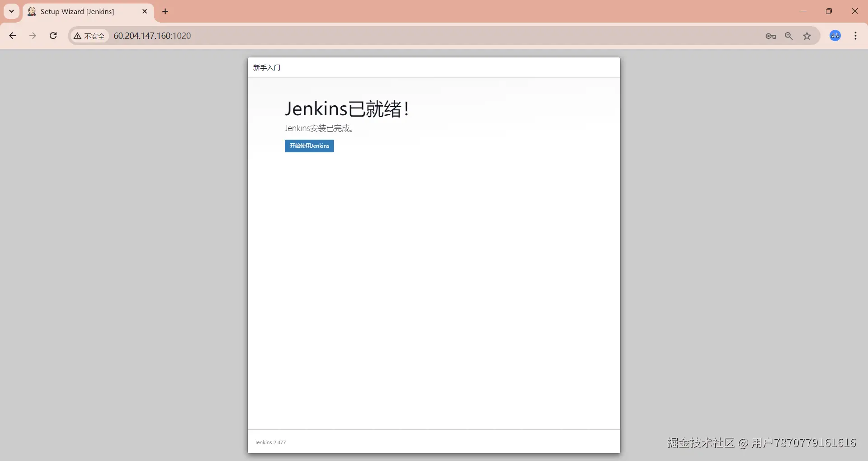Open the browser profile avatar
The width and height of the screenshot is (868, 461).
pyautogui.click(x=835, y=36)
